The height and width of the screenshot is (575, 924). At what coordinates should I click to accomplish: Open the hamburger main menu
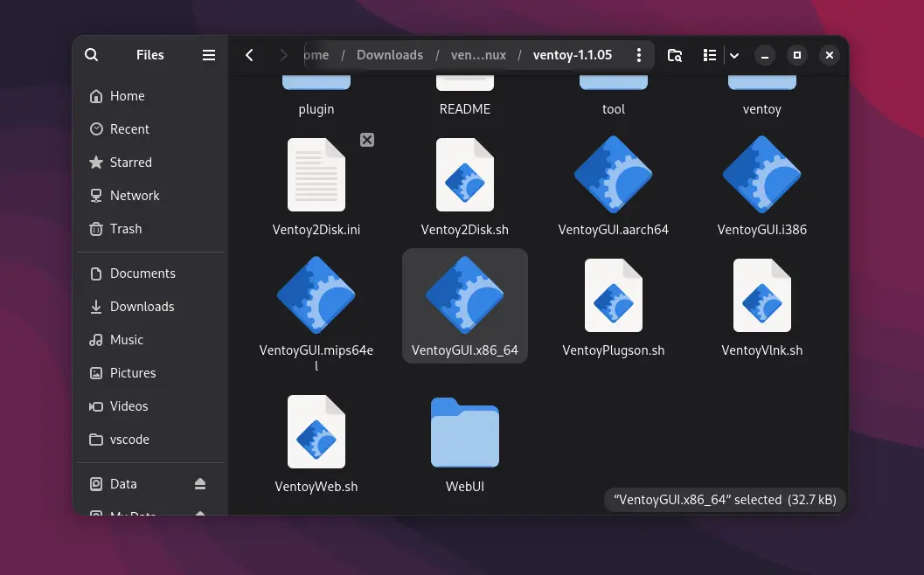[209, 55]
